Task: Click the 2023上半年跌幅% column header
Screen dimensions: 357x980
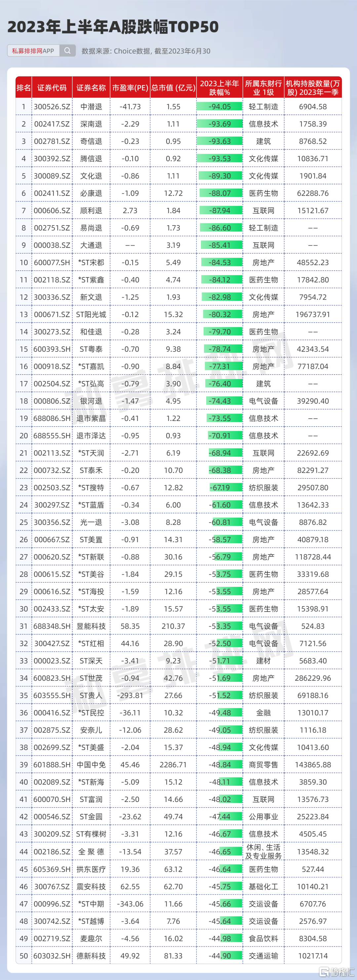Action: (x=219, y=87)
